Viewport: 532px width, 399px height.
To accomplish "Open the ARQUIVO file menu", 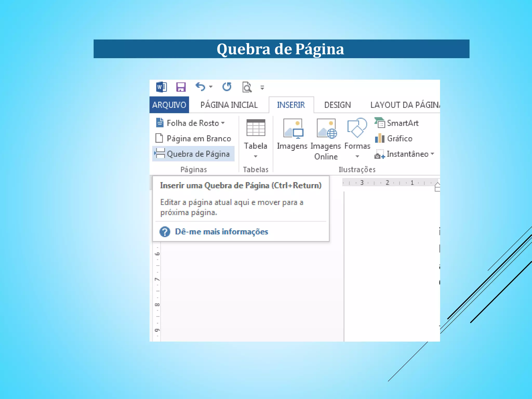I will pos(169,105).
